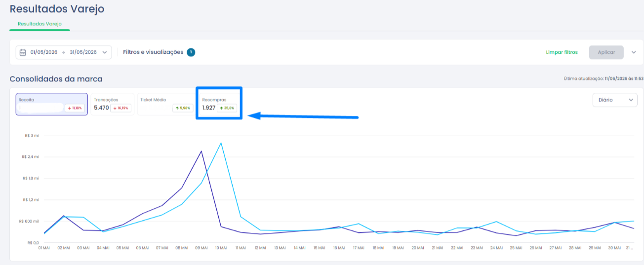
Task: Click the Transações 16,19% decrease badge
Action: (x=121, y=108)
